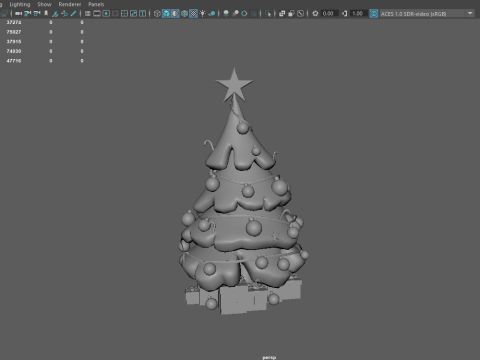Open Camera Attributes from the toolbar
Viewport: 480px width, 360px height.
click(37, 14)
